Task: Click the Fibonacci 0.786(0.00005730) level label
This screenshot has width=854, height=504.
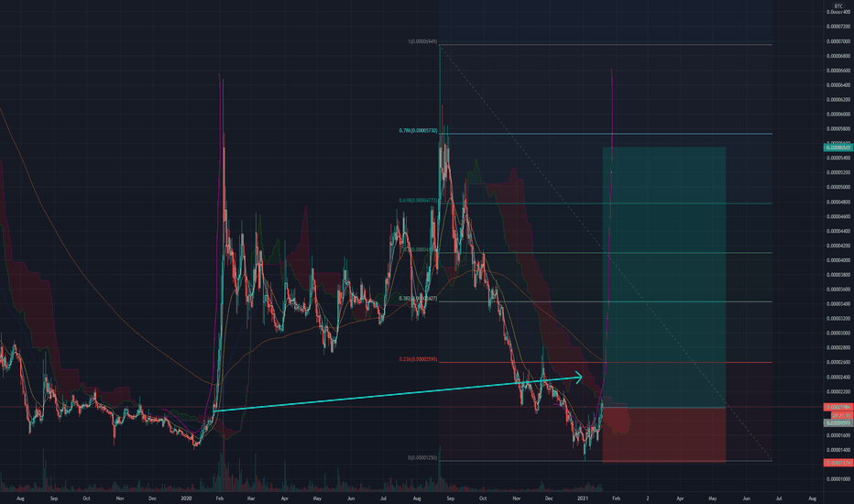Action: (418, 131)
